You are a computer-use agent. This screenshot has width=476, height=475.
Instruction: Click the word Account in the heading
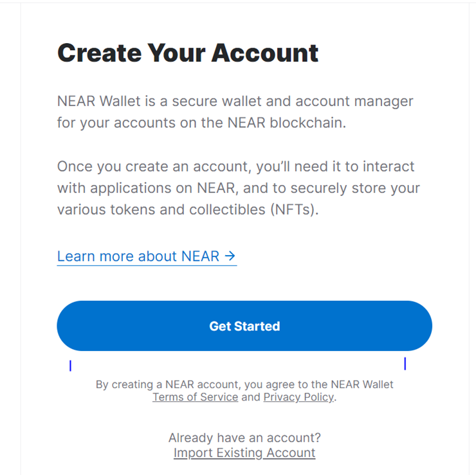265,53
